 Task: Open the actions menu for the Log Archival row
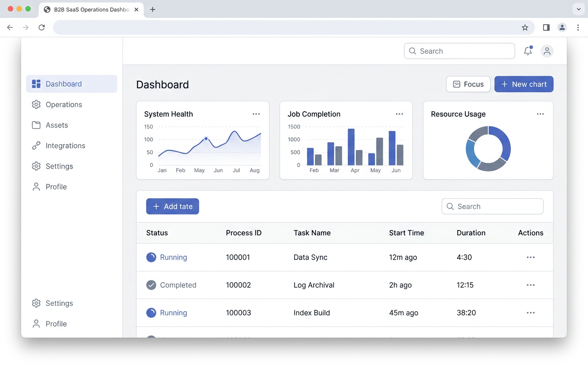click(531, 285)
